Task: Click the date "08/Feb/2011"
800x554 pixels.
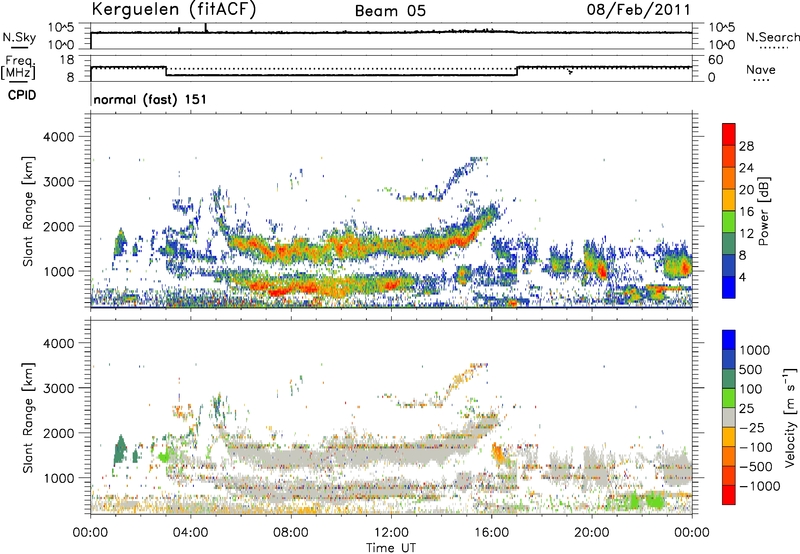Action: point(638,10)
